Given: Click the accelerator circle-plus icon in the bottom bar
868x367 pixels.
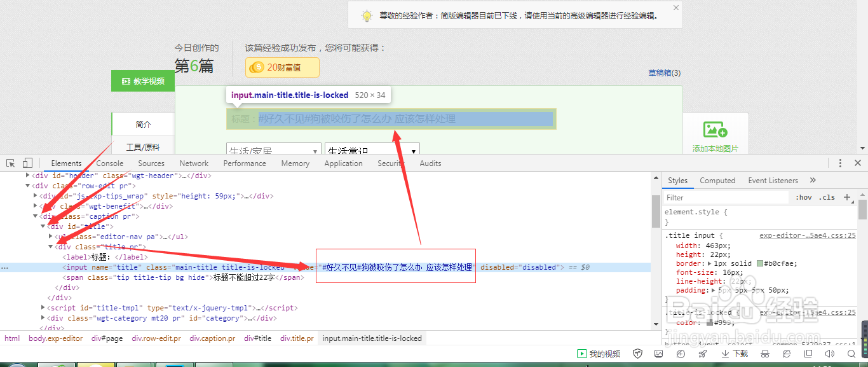Looking at the screenshot, I should tap(681, 354).
